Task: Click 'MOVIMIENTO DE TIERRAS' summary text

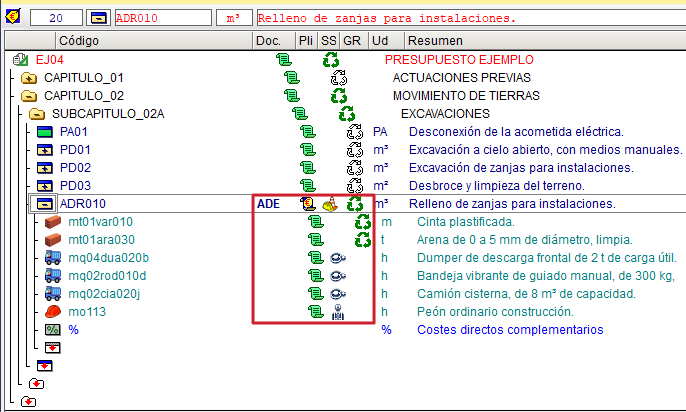Action: click(x=466, y=96)
